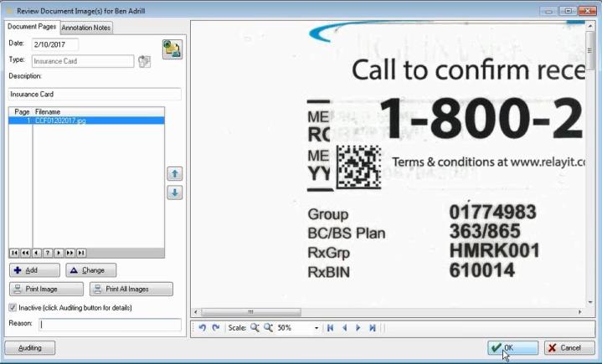Click Print All Images button

[131, 290]
